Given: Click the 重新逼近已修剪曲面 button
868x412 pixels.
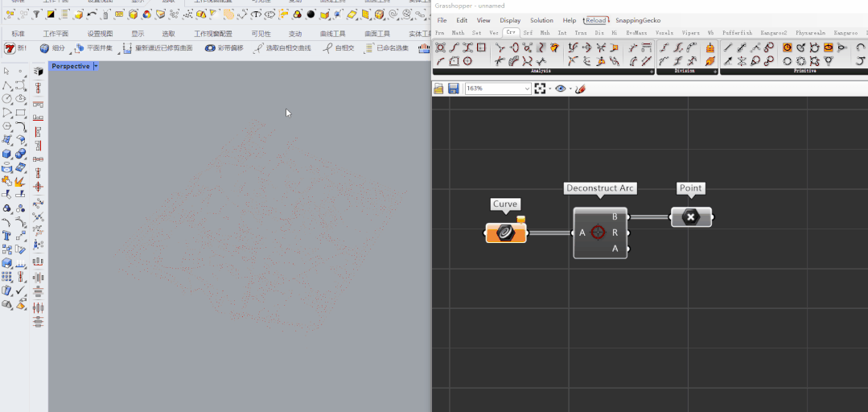Looking at the screenshot, I should tap(158, 48).
